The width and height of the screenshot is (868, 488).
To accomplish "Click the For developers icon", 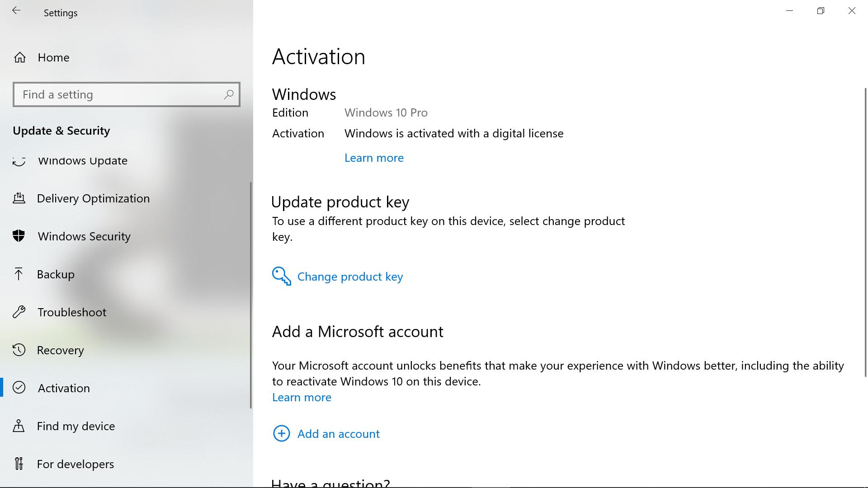I will (x=19, y=464).
